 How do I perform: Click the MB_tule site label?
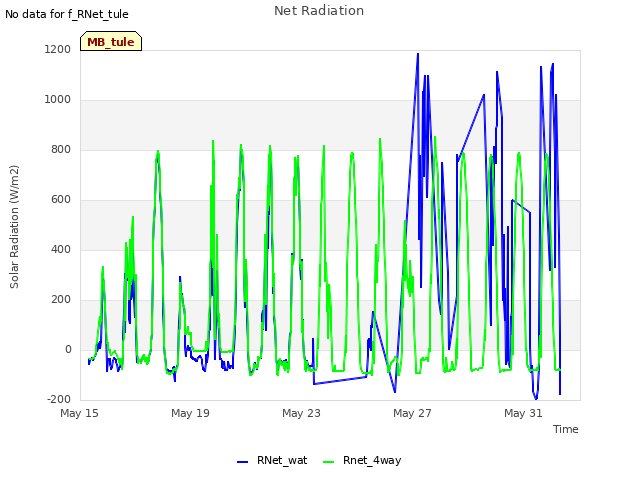point(111,42)
